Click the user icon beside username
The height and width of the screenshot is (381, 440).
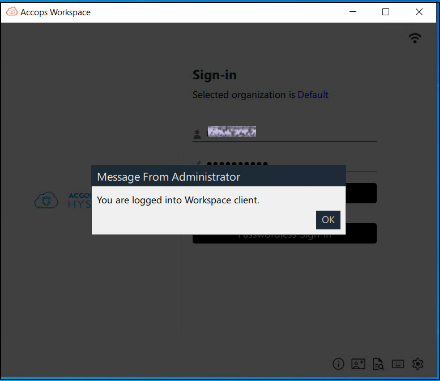197,135
